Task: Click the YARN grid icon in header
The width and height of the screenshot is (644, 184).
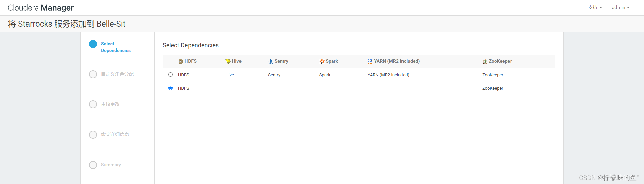Action: point(370,61)
